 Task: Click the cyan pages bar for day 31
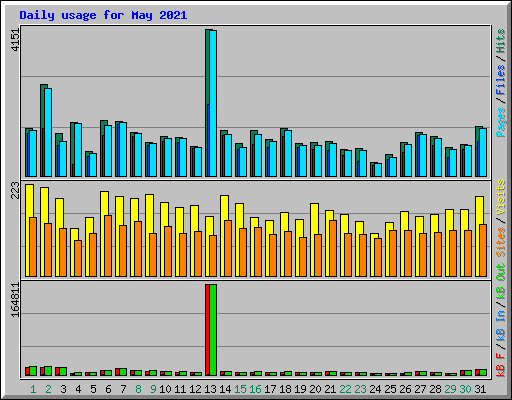click(x=483, y=152)
